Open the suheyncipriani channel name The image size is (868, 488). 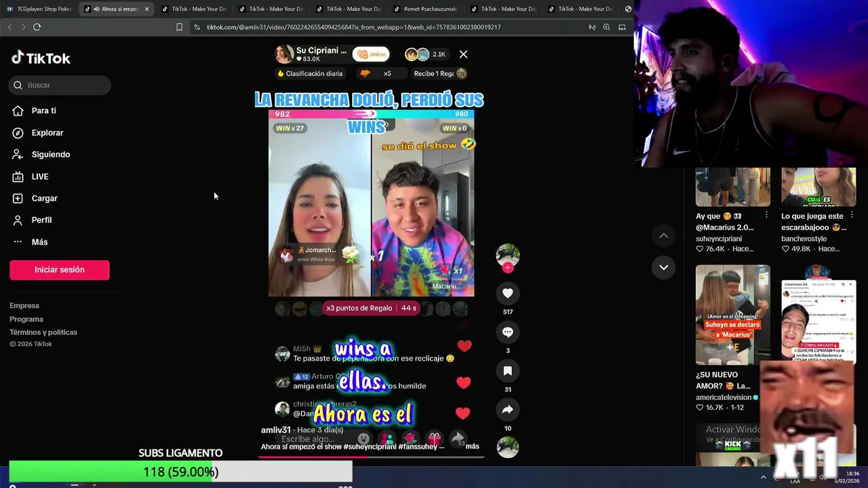pos(719,239)
